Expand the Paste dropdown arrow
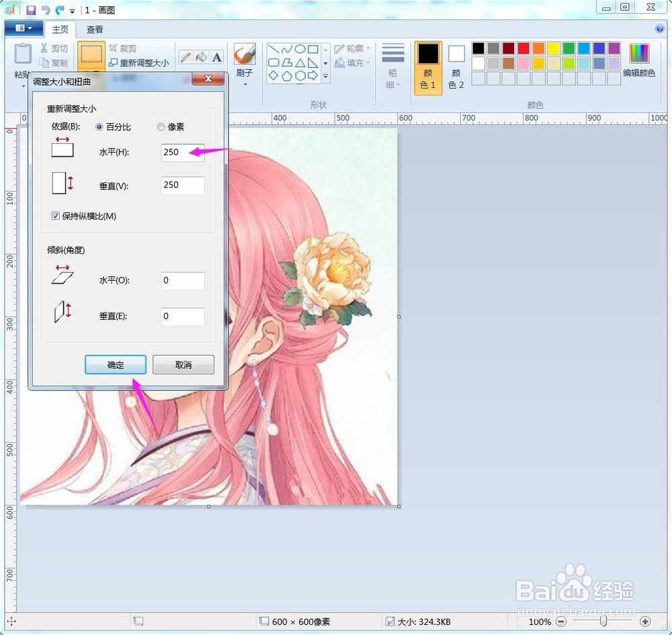The width and height of the screenshot is (672, 635). coord(23,86)
